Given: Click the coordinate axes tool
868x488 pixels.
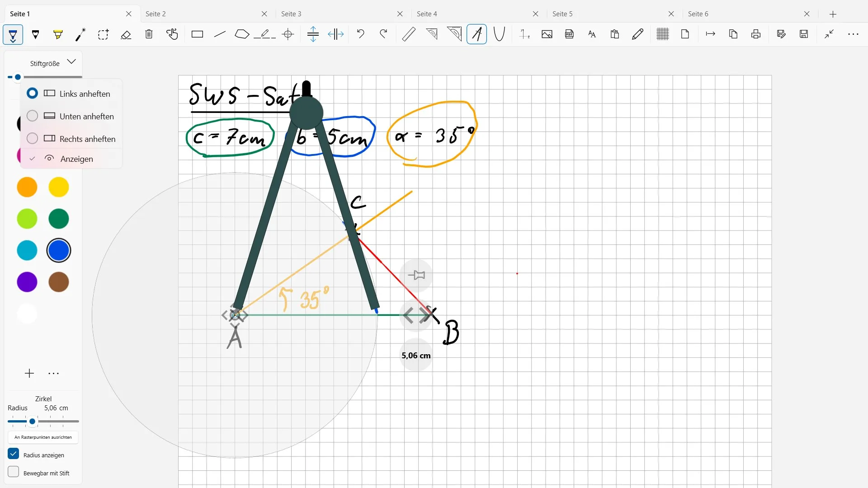Looking at the screenshot, I should point(524,34).
